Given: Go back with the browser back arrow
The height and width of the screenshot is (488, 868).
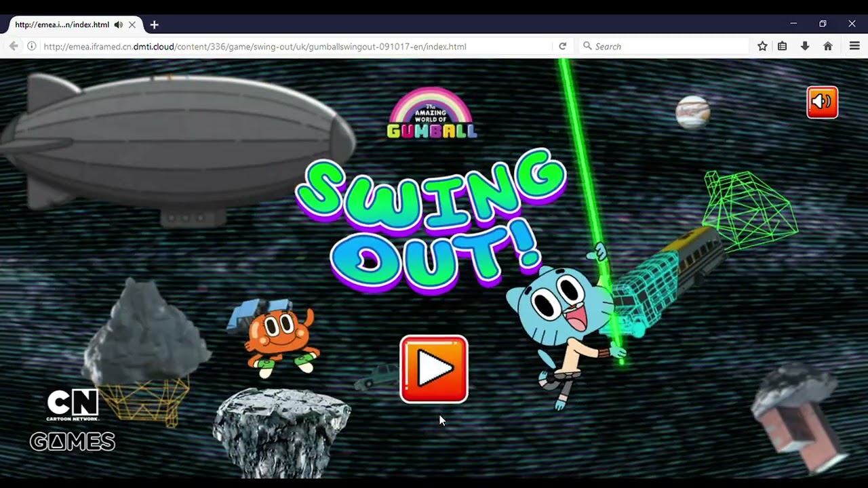Looking at the screenshot, I should 13,46.
